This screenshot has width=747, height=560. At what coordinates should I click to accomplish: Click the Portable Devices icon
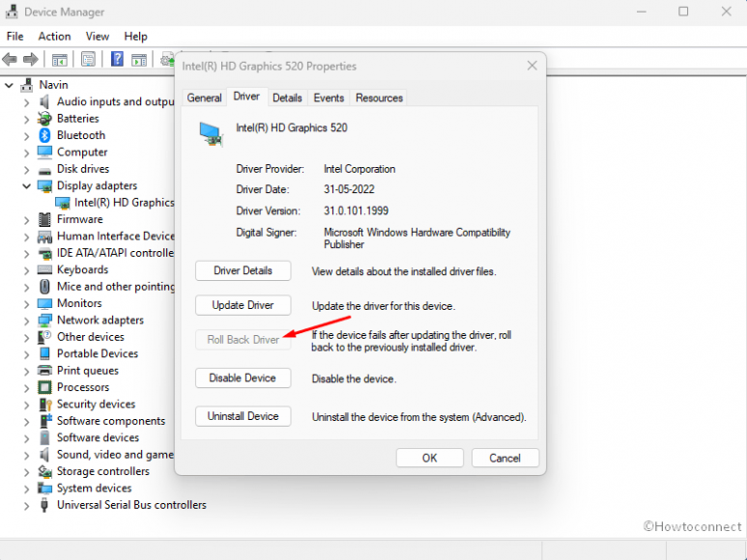(44, 353)
